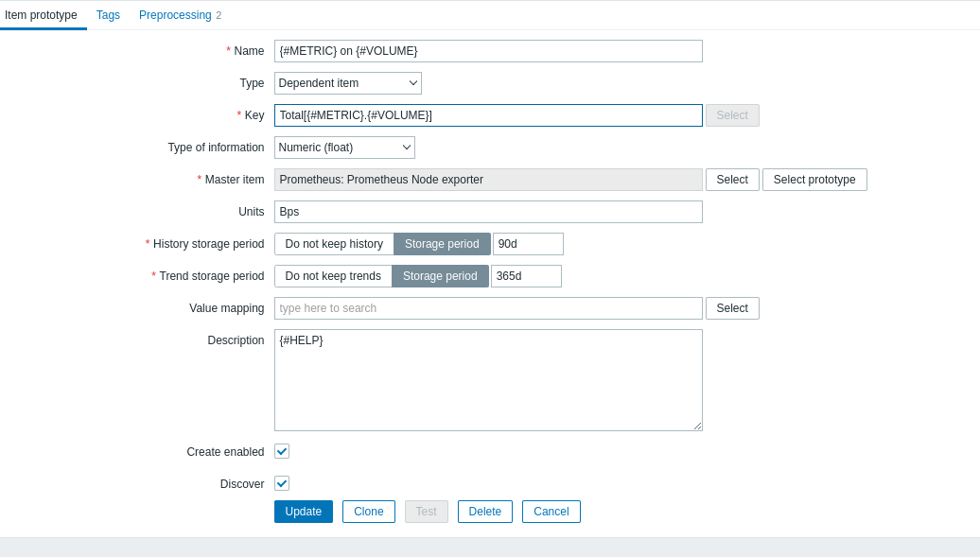Open the Preprocessing tab
The height and width of the screenshot is (557, 980).
[x=174, y=15]
